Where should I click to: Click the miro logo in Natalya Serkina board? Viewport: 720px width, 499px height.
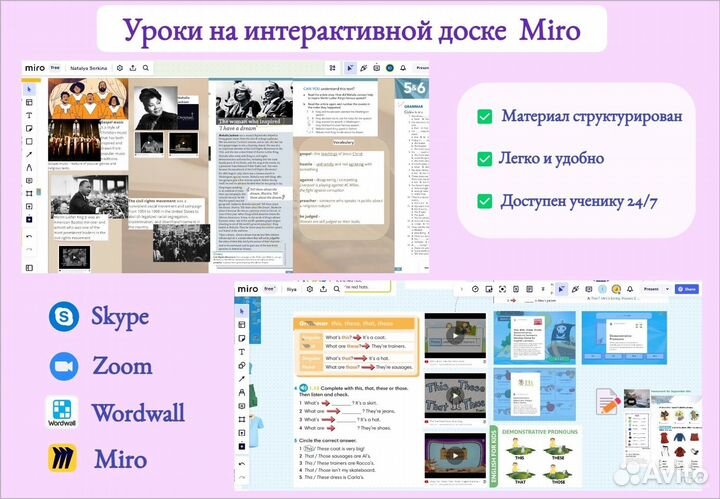coord(35,68)
